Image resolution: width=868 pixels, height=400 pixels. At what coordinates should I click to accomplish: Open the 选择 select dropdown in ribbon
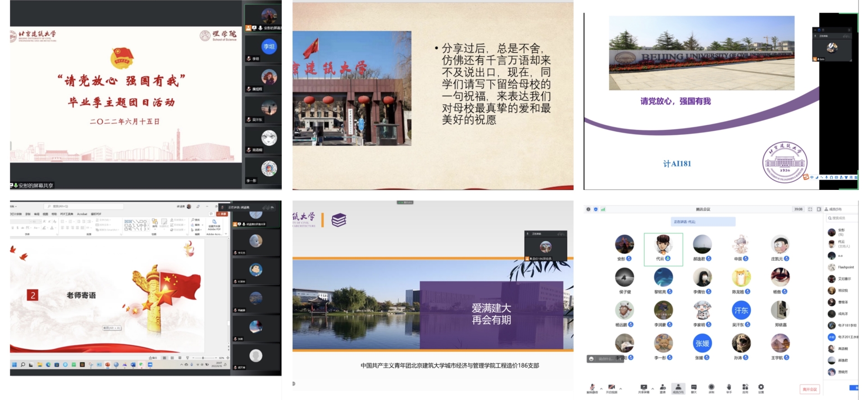click(197, 230)
